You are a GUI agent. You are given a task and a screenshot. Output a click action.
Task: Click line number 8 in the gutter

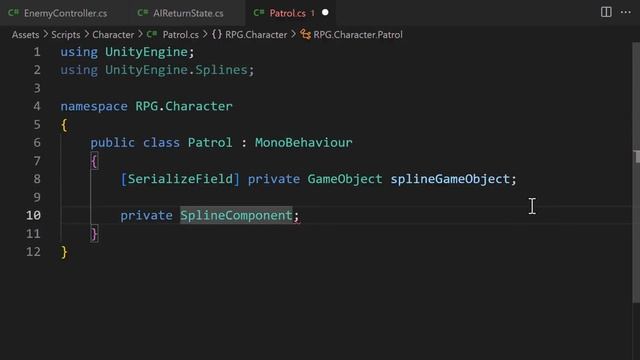[37, 179]
